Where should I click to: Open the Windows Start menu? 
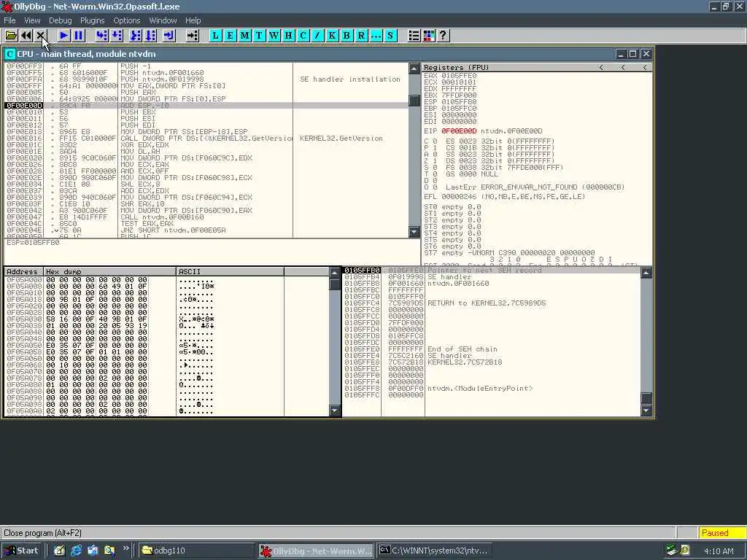point(22,551)
